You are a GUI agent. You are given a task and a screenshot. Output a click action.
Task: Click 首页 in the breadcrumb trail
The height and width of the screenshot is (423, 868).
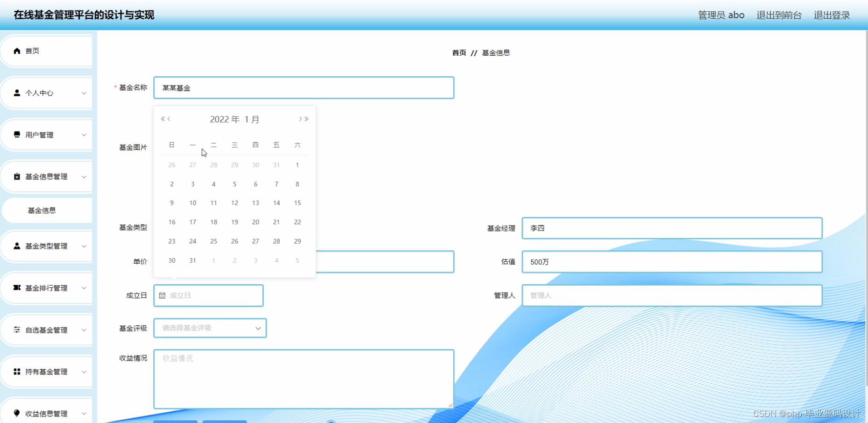pos(459,52)
